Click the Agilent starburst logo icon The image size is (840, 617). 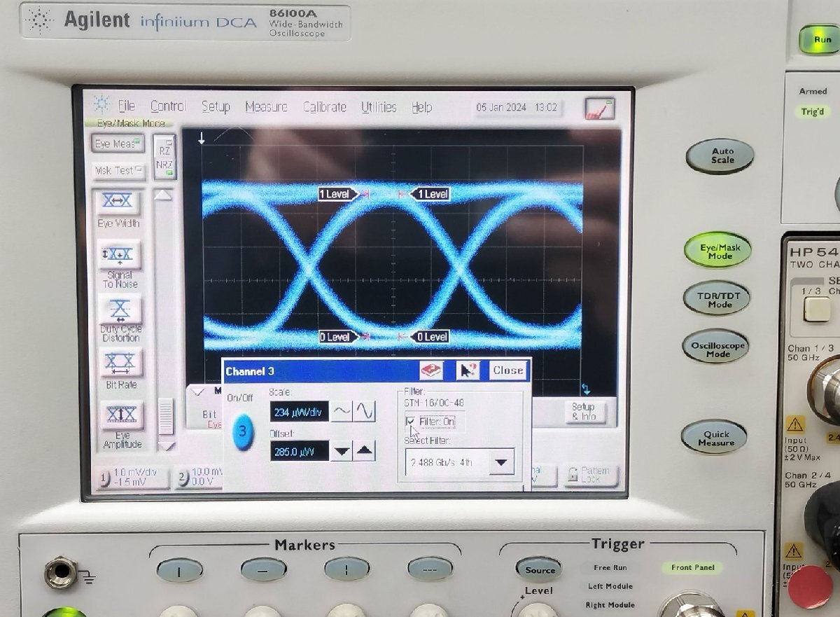tap(102, 106)
